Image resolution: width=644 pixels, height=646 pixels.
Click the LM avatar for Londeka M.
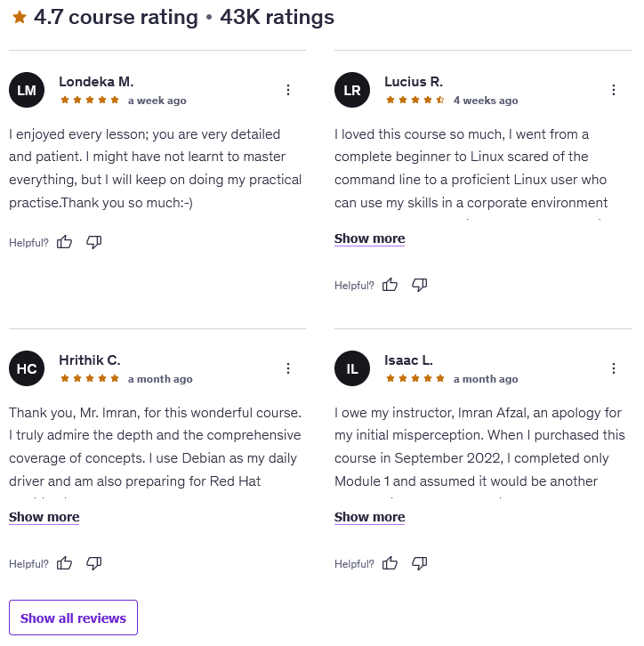pyautogui.click(x=27, y=90)
